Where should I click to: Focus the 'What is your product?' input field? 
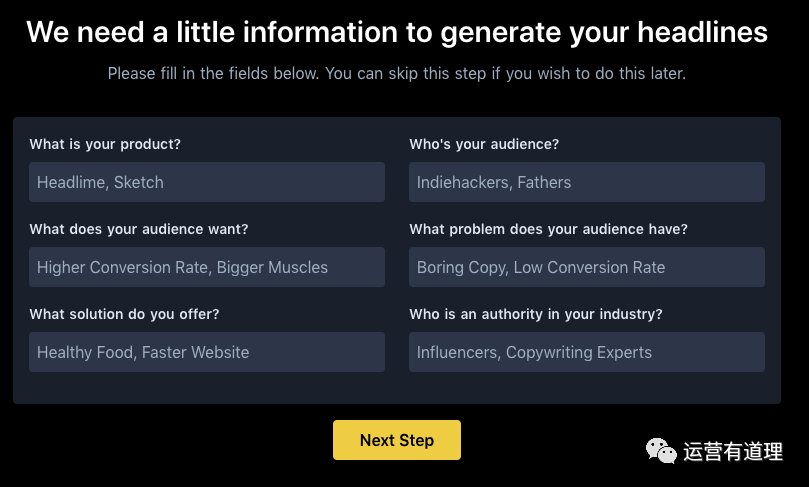(x=207, y=182)
